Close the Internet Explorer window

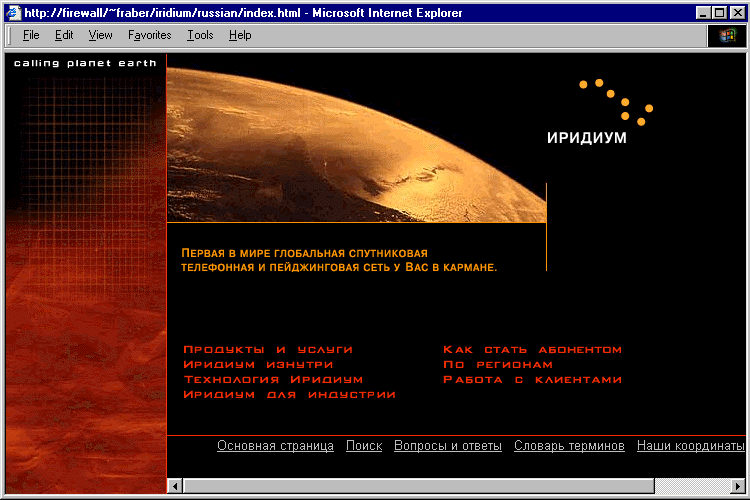738,13
